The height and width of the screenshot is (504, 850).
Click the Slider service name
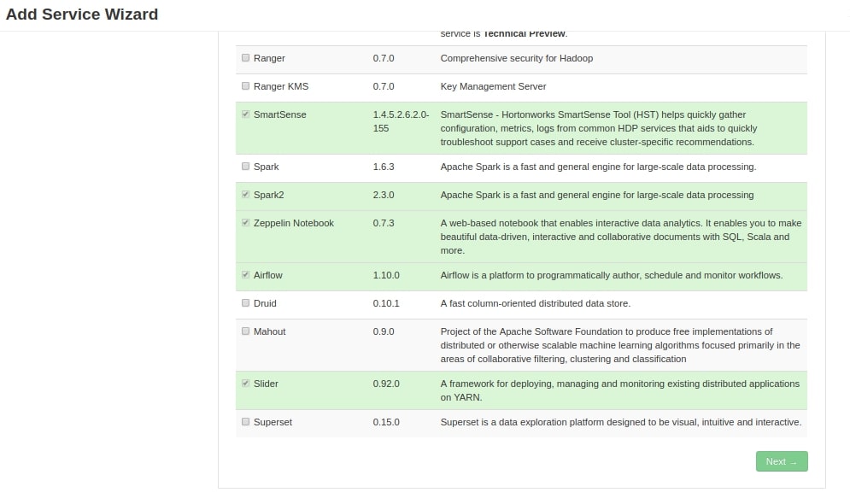click(266, 384)
